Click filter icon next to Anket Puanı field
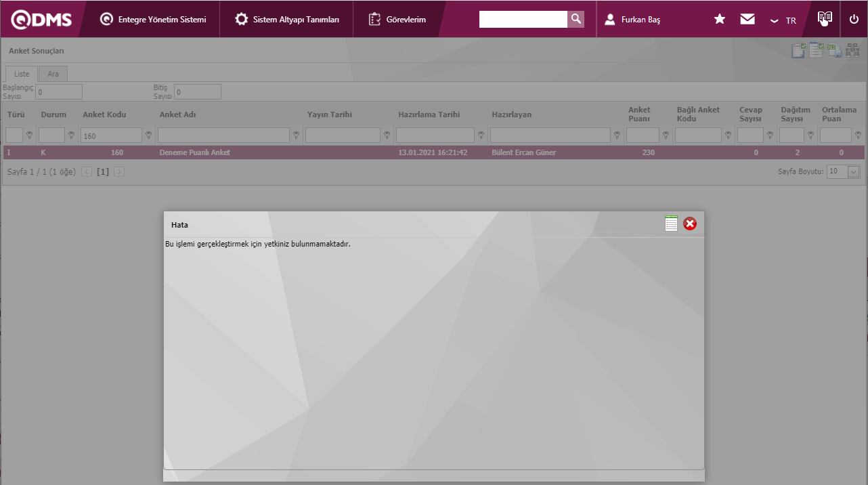The width and height of the screenshot is (868, 485). coord(666,135)
